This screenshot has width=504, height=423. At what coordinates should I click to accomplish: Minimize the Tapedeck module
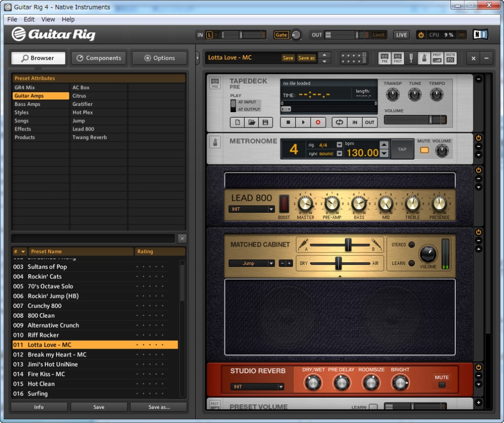pyautogui.click(x=478, y=79)
